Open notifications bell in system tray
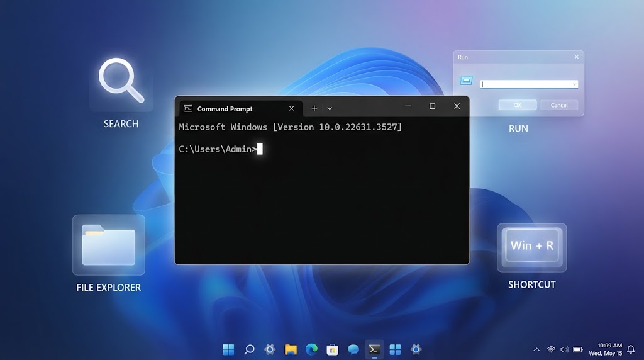The image size is (644, 360). 631,349
